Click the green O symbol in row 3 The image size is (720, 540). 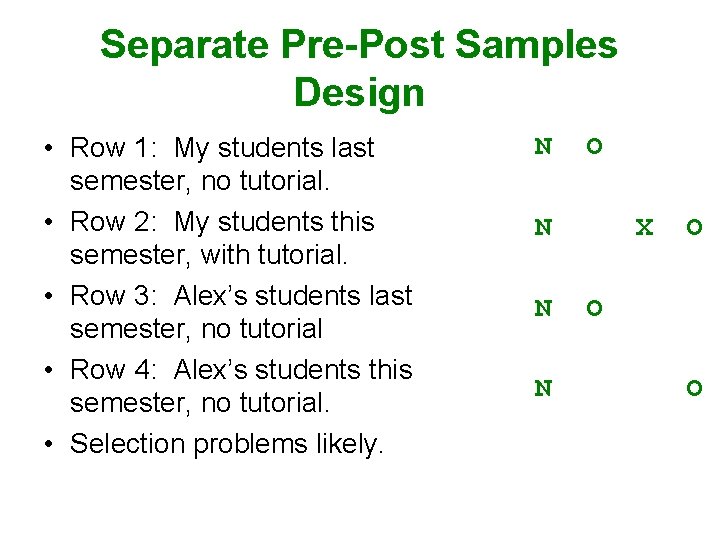pos(594,308)
